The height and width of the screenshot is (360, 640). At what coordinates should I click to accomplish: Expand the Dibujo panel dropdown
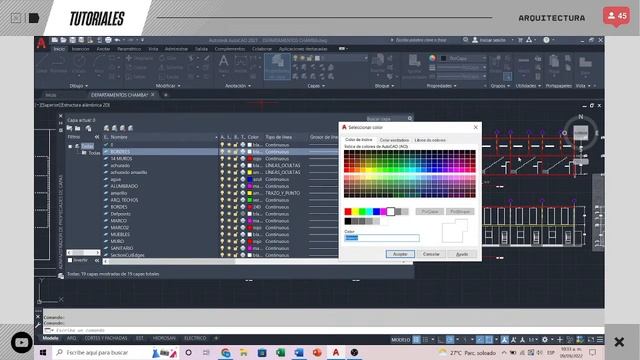tap(79, 86)
